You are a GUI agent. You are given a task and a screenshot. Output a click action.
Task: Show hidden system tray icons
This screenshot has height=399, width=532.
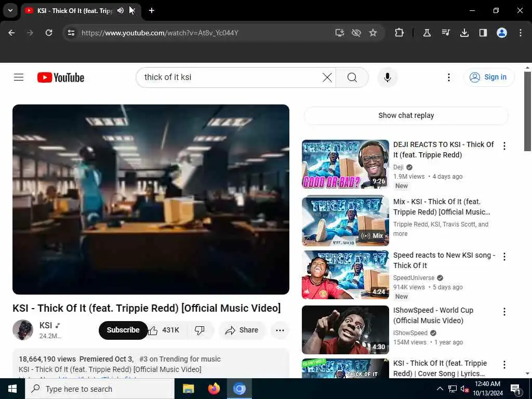440,389
